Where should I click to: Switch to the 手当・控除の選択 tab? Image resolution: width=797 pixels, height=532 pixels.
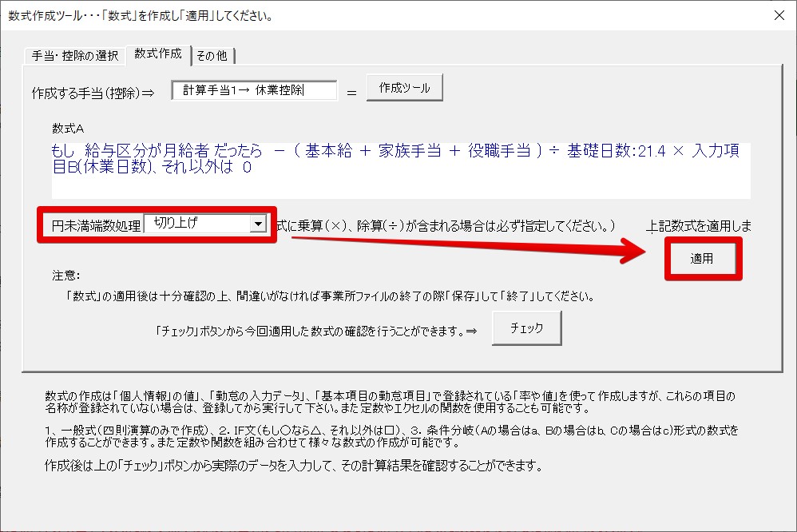[x=74, y=55]
